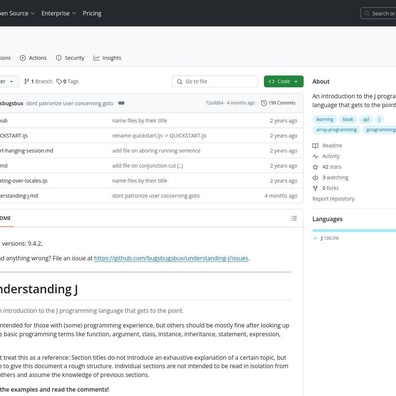
Task: Open the Insights tab
Action: pyautogui.click(x=107, y=58)
